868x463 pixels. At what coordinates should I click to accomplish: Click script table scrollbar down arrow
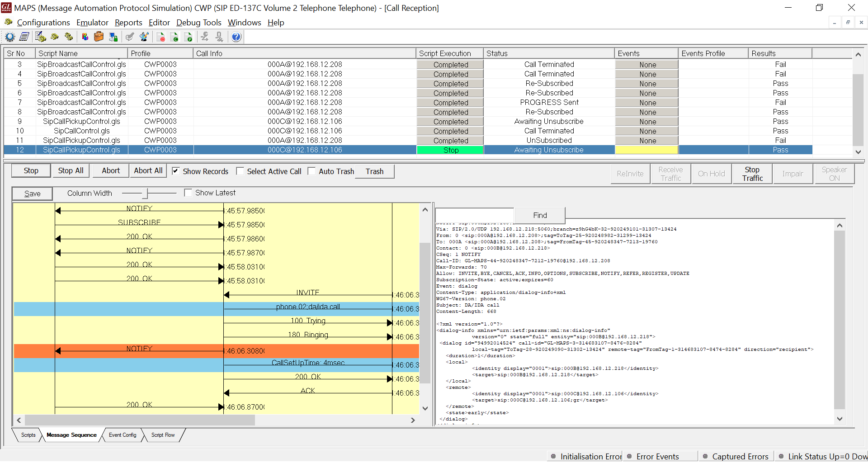coord(858,152)
